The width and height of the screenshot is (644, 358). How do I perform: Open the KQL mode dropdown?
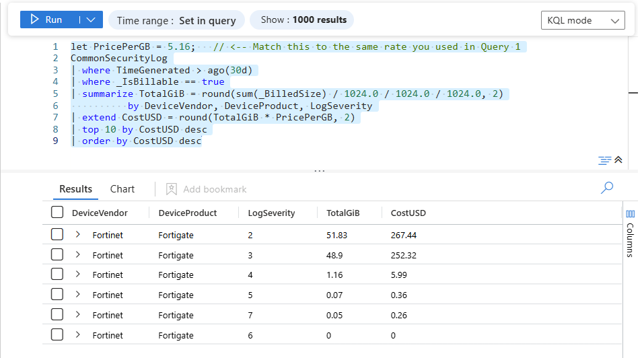pyautogui.click(x=582, y=20)
